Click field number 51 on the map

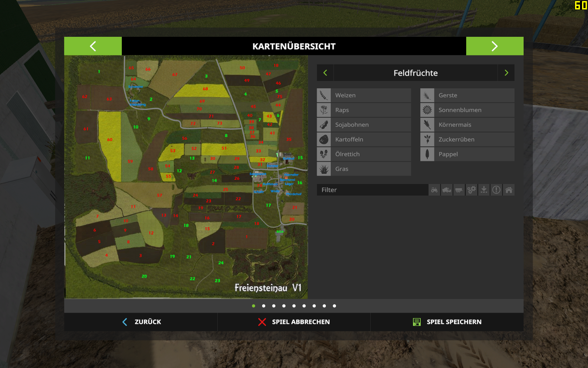(224, 148)
